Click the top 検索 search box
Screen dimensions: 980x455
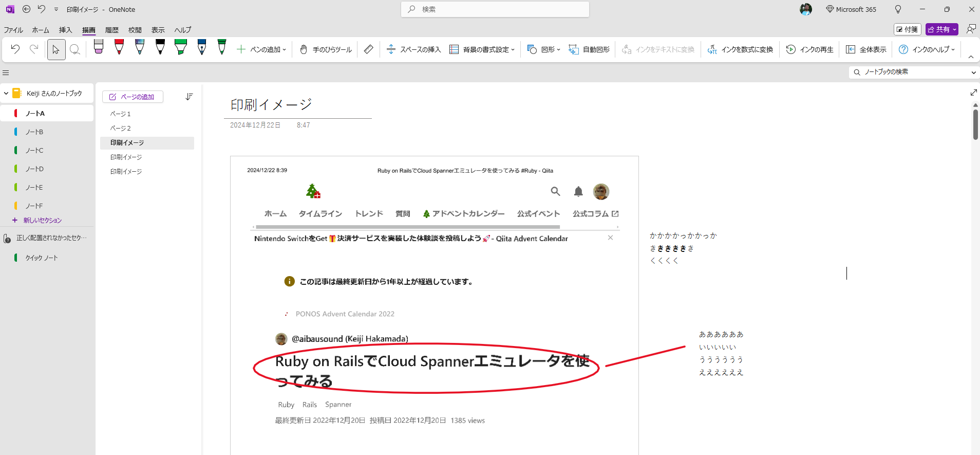tap(495, 9)
